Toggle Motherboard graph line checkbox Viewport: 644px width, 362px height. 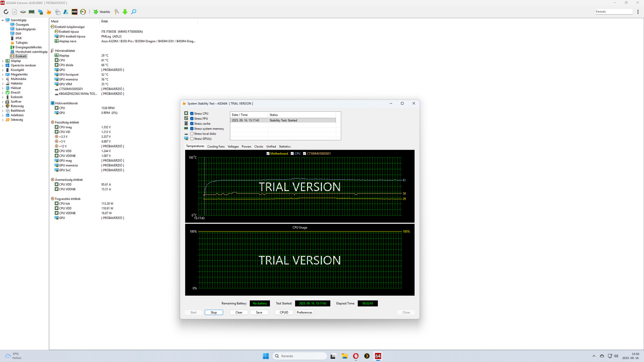(x=268, y=154)
